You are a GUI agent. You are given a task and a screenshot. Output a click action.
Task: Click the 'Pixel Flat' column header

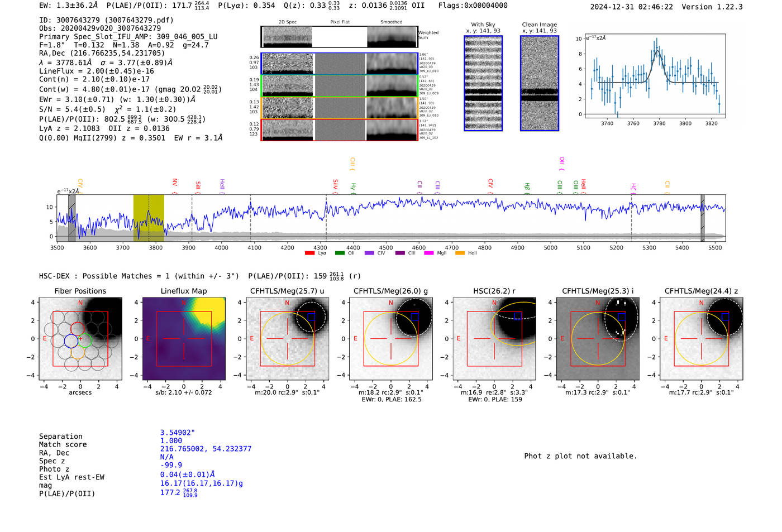(x=340, y=22)
